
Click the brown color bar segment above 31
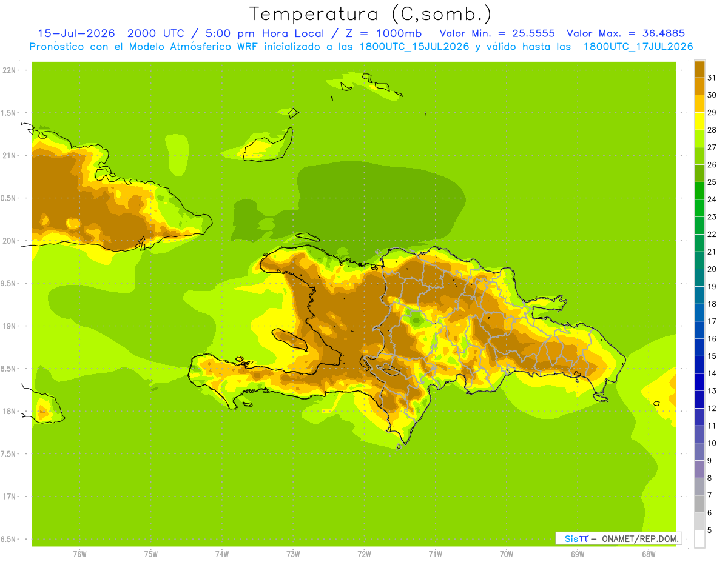699,69
